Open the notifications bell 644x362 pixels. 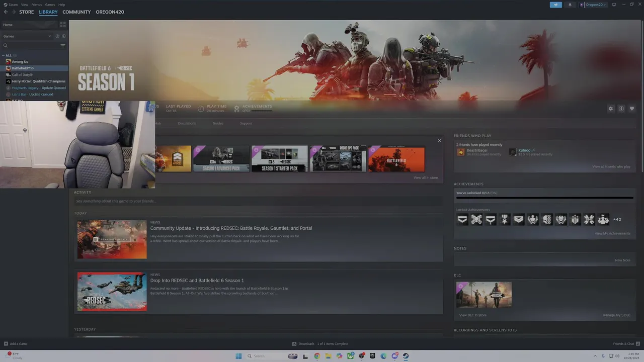[570, 5]
